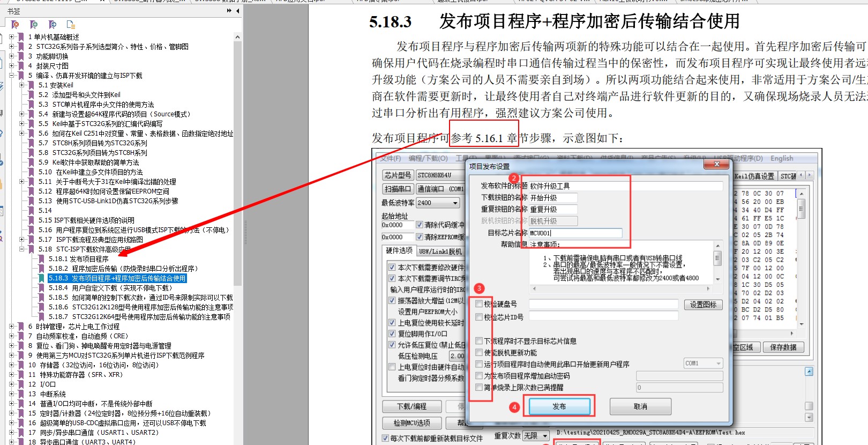This screenshot has width=868, height=445.
Task: Click heading 5.18.3 发布项目程序+程序加密后传输结合使用 on page
Action: (x=554, y=21)
